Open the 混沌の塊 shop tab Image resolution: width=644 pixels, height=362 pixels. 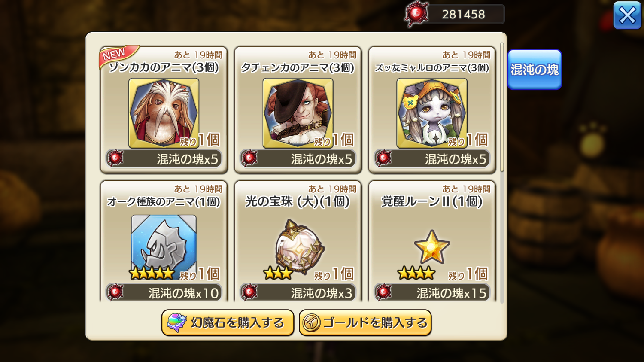pos(535,70)
